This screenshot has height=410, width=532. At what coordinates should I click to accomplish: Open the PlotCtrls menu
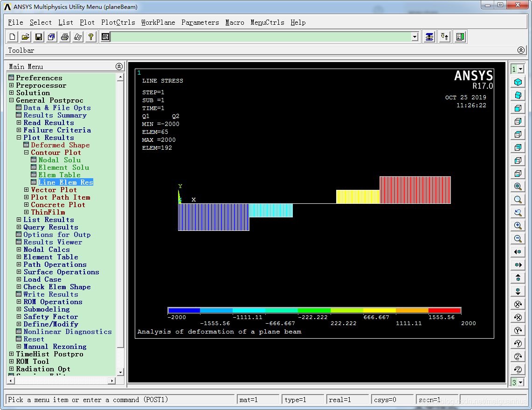(118, 22)
